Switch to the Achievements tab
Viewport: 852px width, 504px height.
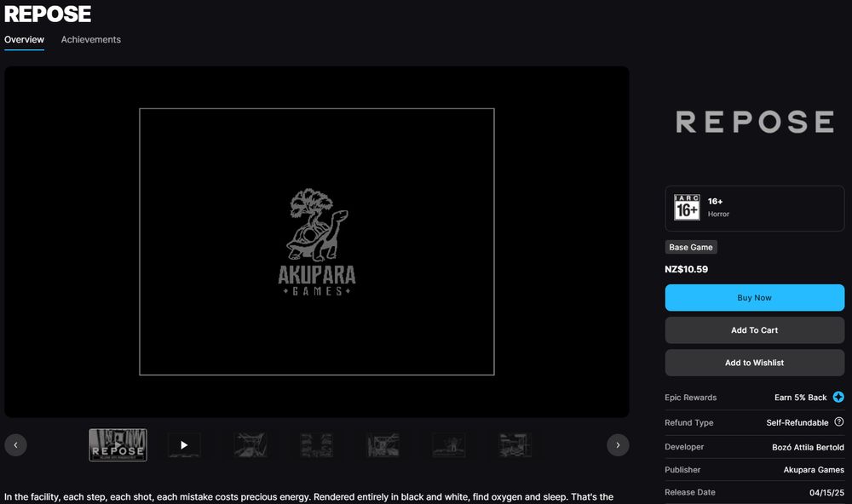point(91,40)
